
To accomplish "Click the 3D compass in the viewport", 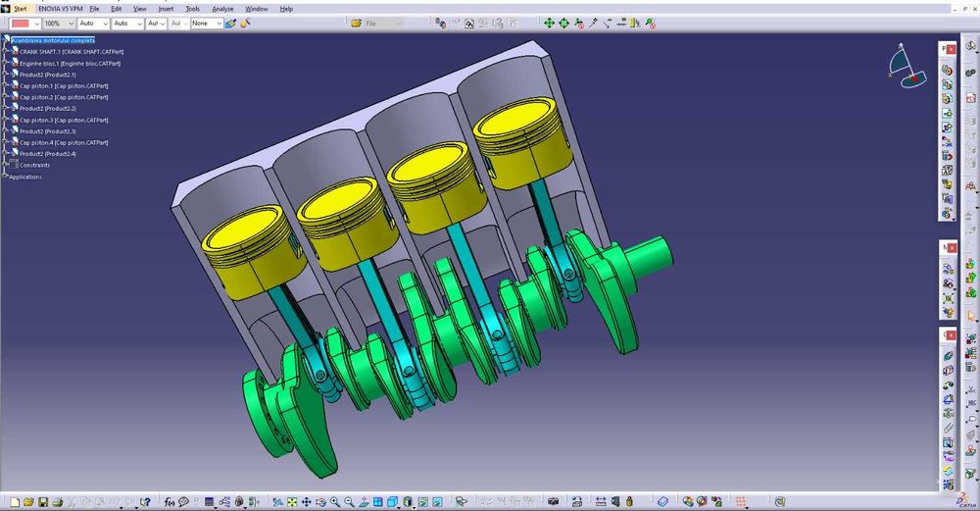I will pyautogui.click(x=907, y=66).
